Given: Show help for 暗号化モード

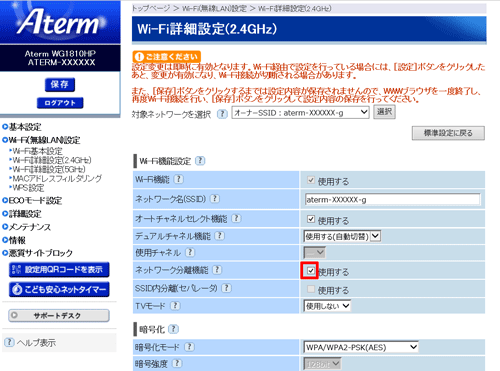Looking at the screenshot, I should click(190, 347).
